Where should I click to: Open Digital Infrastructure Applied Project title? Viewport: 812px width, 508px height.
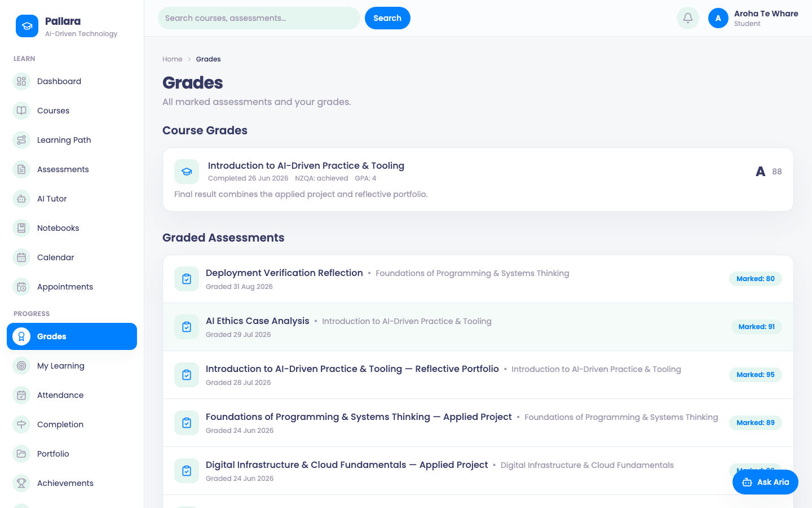(x=347, y=465)
